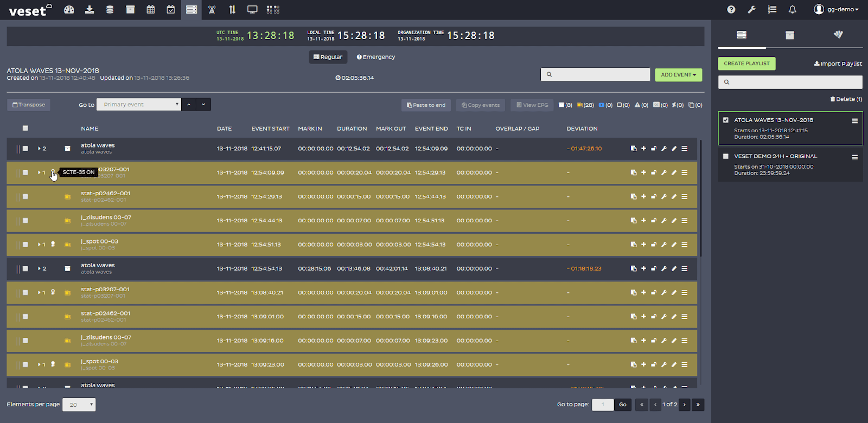This screenshot has width=868, height=423.
Task: Switch to the Emergency tab
Action: click(x=376, y=57)
